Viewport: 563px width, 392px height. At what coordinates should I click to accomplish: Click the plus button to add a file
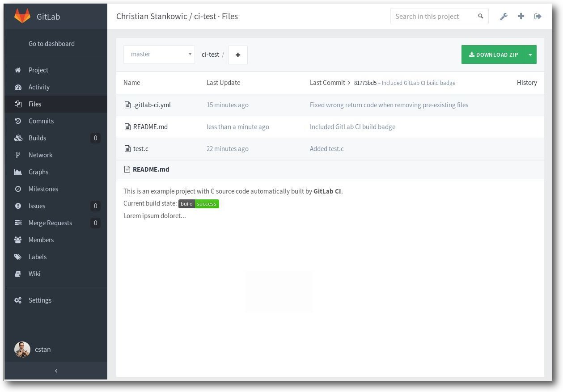click(238, 55)
